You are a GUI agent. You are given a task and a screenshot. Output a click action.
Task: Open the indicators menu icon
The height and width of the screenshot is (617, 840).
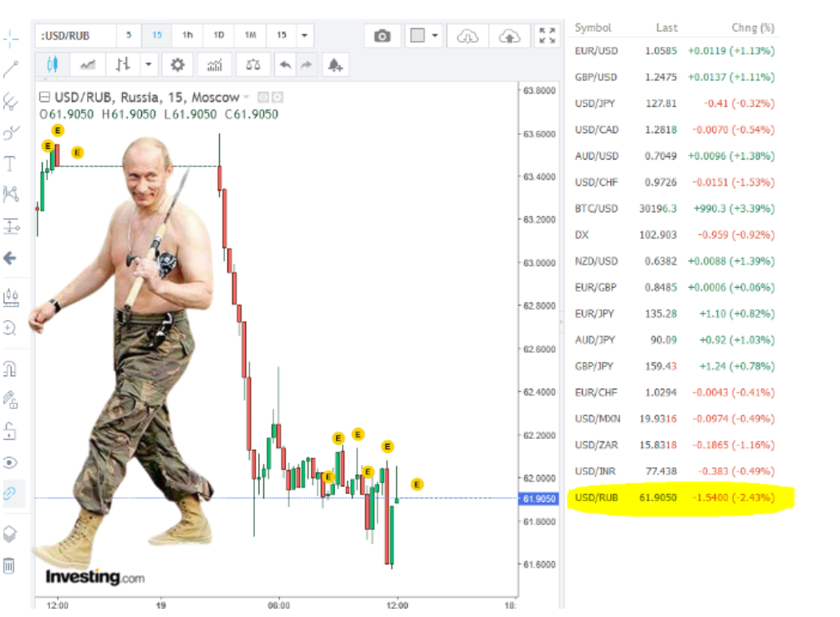pos(214,65)
